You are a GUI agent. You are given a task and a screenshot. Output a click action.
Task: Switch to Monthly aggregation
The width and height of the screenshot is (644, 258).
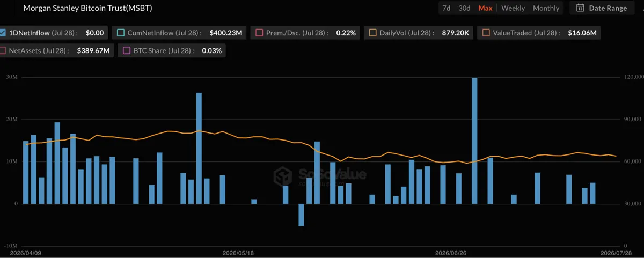[546, 8]
